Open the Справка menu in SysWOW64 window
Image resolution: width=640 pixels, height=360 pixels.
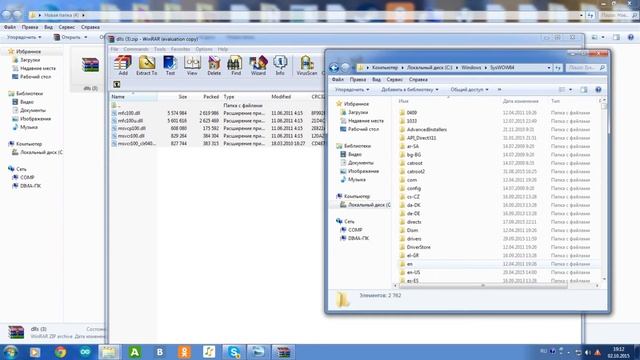tap(418, 80)
